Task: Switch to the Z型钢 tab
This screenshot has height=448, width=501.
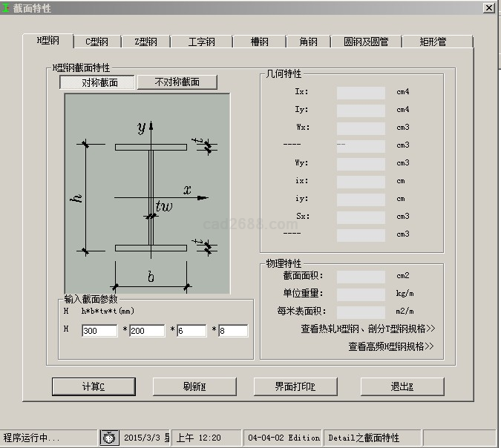Action: coord(146,42)
